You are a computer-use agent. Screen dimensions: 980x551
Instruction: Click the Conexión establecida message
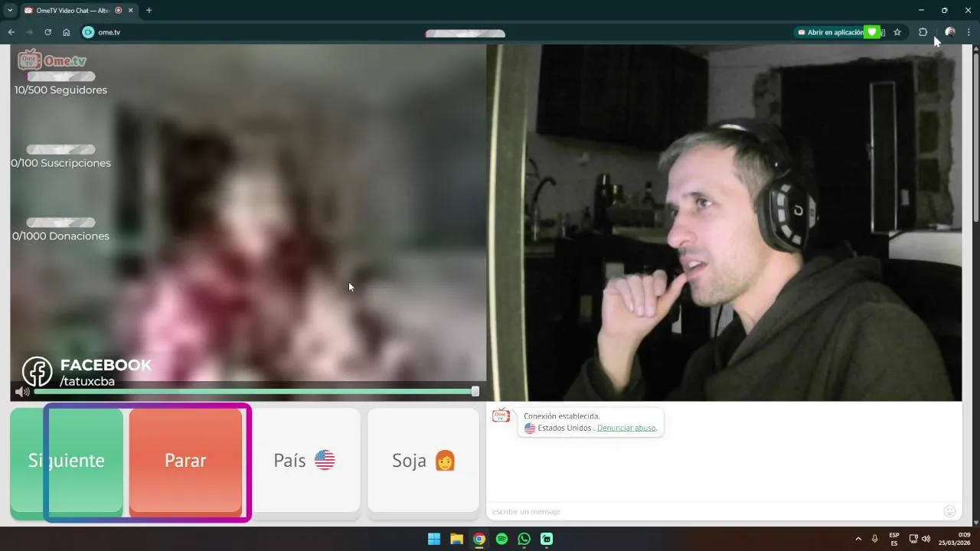pyautogui.click(x=561, y=416)
